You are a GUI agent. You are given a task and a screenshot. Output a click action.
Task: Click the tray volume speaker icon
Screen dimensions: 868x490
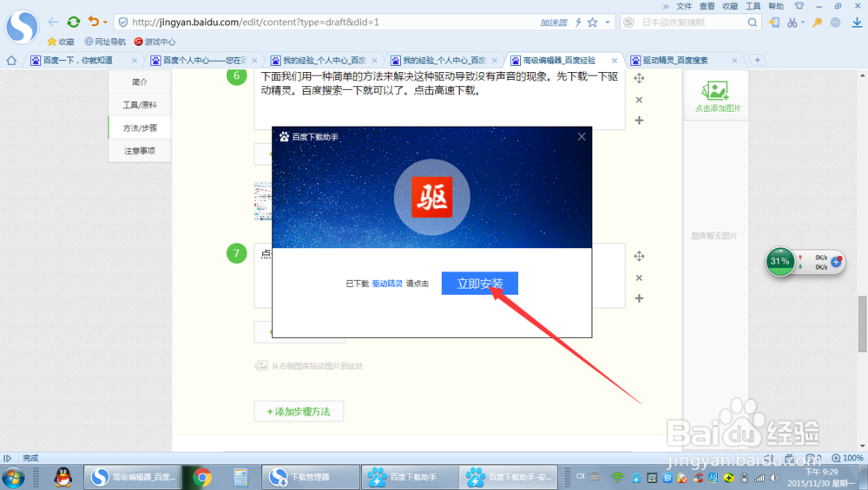[774, 478]
